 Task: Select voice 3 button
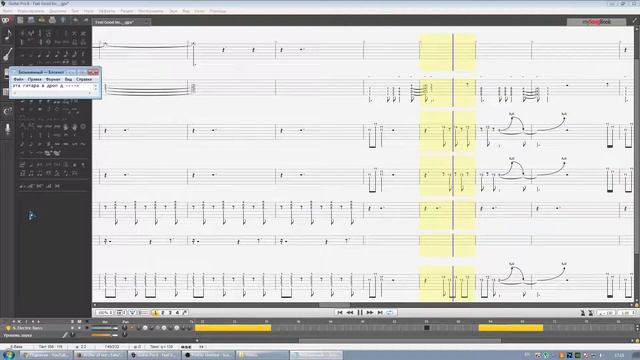170,313
